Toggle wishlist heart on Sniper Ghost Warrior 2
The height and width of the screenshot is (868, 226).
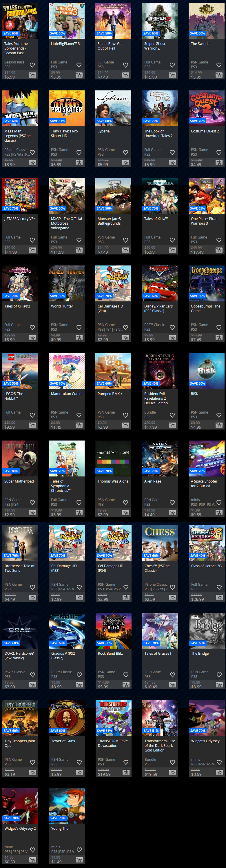click(x=172, y=65)
